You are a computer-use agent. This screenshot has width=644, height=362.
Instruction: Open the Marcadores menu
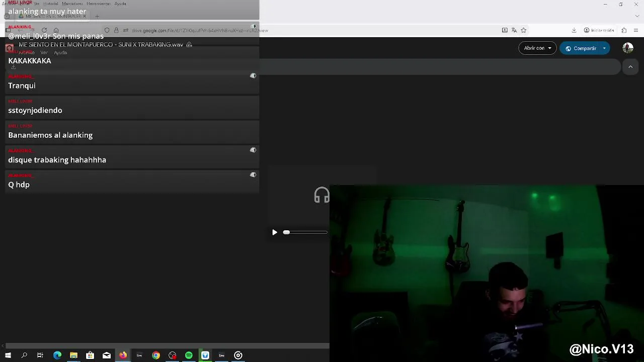click(72, 4)
